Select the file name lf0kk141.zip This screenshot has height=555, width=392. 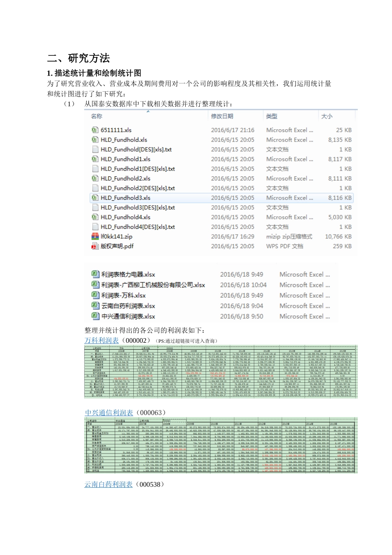coord(116,237)
